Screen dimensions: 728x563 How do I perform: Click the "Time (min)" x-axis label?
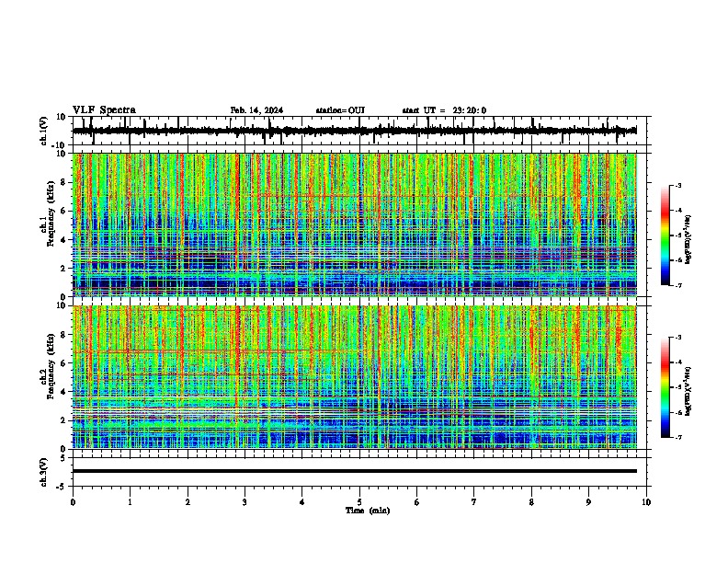(368, 511)
